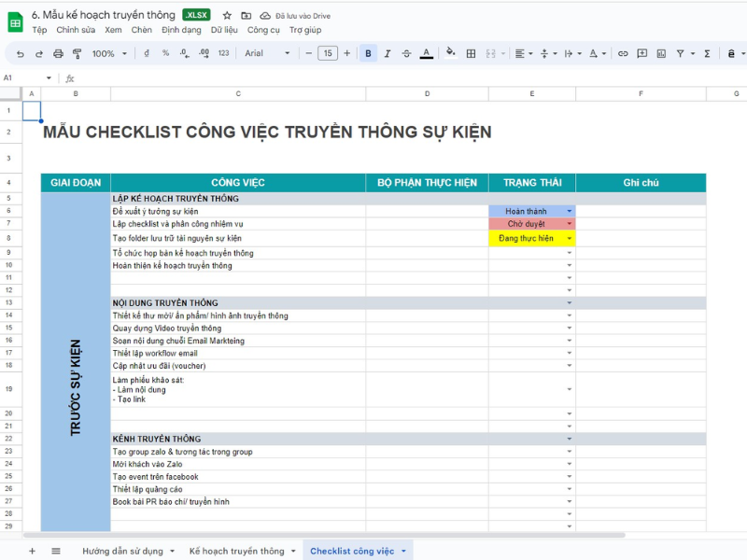This screenshot has width=747, height=560.
Task: Open the cell borders tool
Action: pyautogui.click(x=472, y=54)
